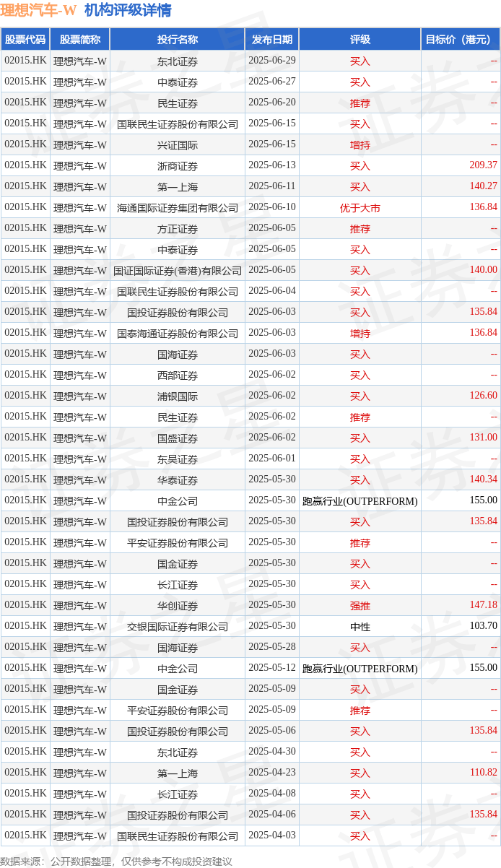Click the 中性 rating
This screenshot has height=868, width=501.
(x=360, y=627)
